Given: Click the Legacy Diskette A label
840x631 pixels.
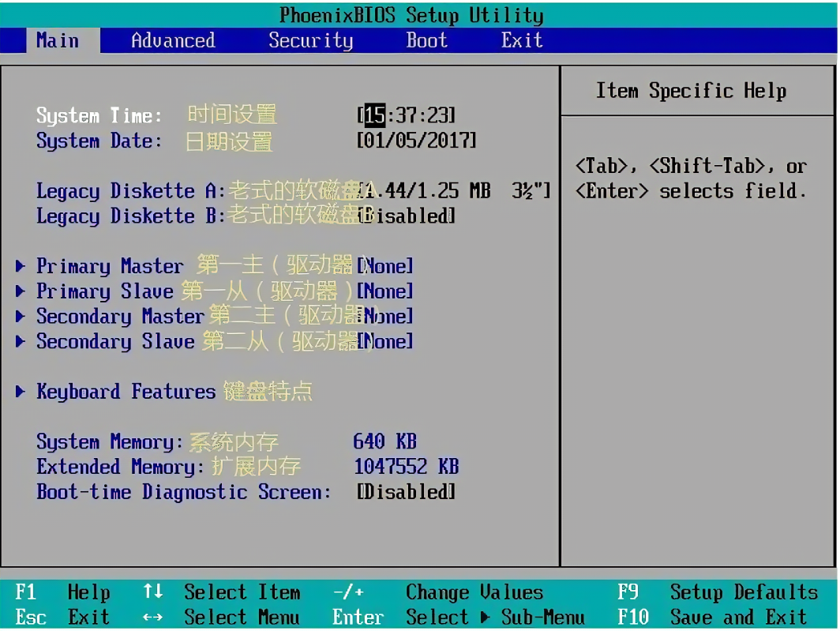Looking at the screenshot, I should 131,191.
